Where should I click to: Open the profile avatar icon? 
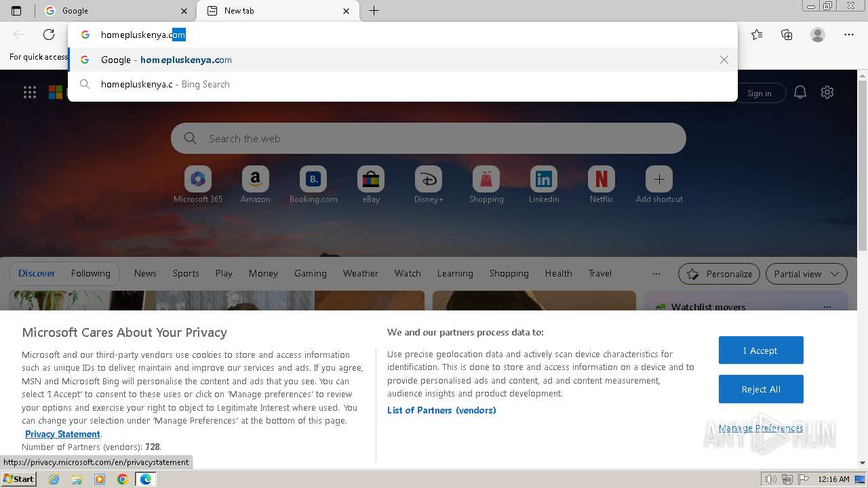[x=818, y=35]
